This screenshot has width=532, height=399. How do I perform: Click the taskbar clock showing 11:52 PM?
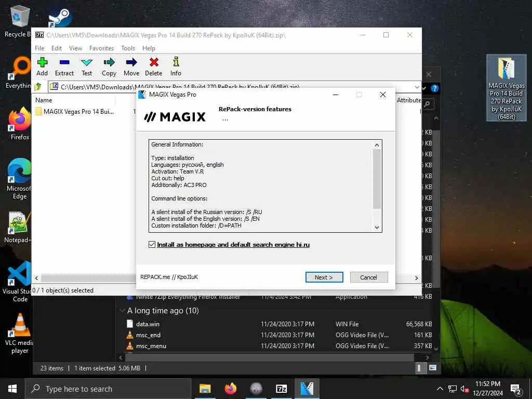487,389
